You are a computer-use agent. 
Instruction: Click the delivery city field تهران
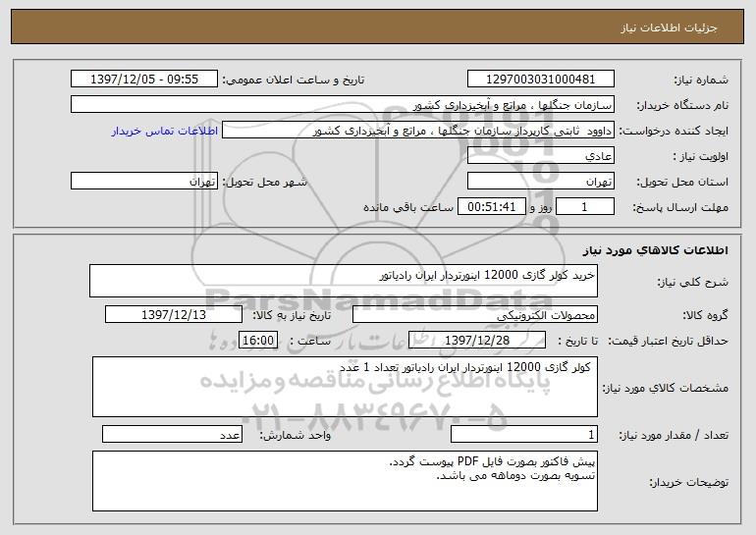tap(144, 182)
